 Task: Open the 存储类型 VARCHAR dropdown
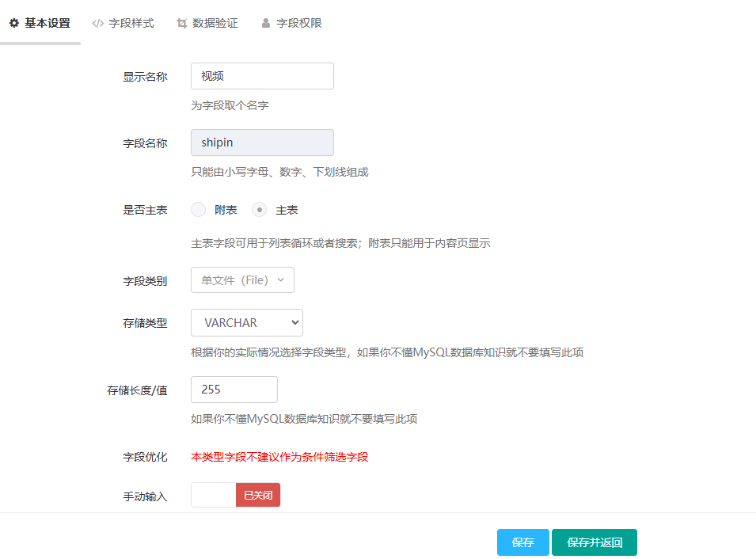pos(247,322)
